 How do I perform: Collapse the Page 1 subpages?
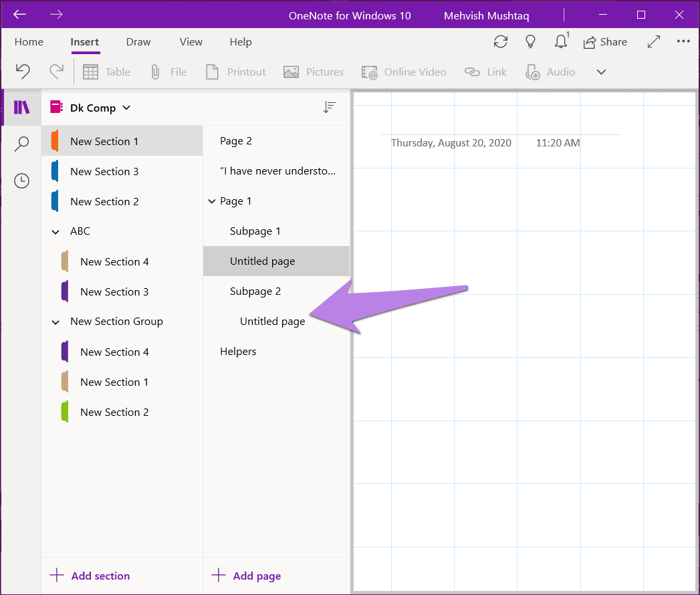(x=212, y=201)
